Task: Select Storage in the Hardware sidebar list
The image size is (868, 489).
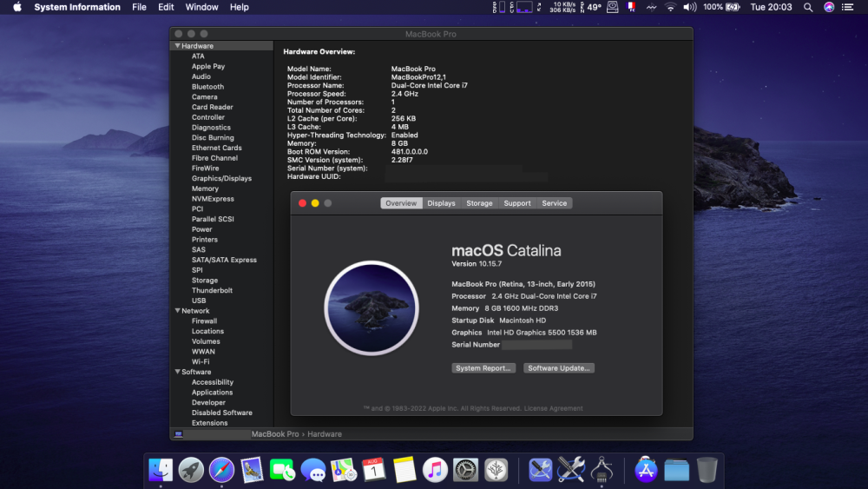Action: (204, 281)
